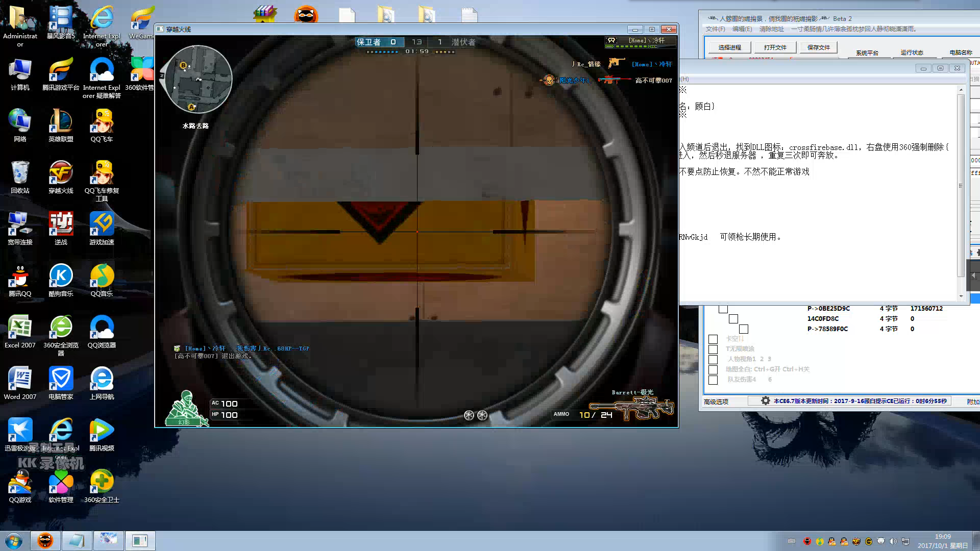Check the box for address 14C0FD8C
980x551 pixels.
click(x=733, y=319)
